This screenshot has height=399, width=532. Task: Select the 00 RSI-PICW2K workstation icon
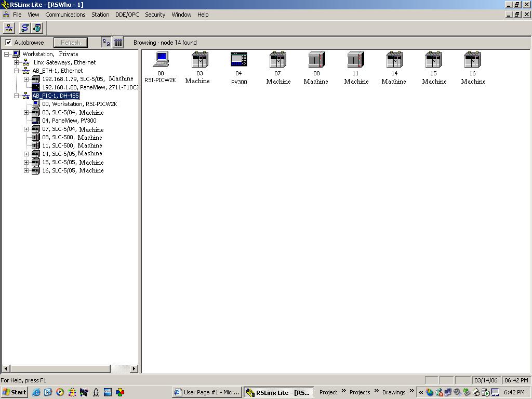(161, 59)
